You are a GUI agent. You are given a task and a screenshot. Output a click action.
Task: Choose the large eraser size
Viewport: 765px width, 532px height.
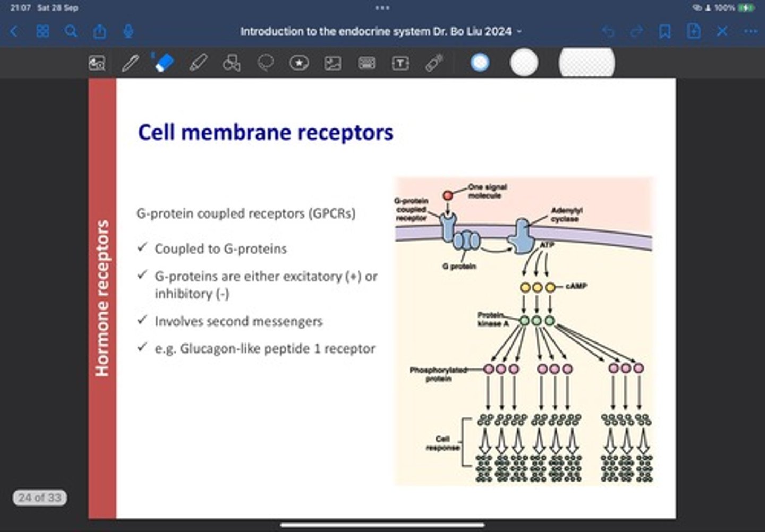point(586,63)
